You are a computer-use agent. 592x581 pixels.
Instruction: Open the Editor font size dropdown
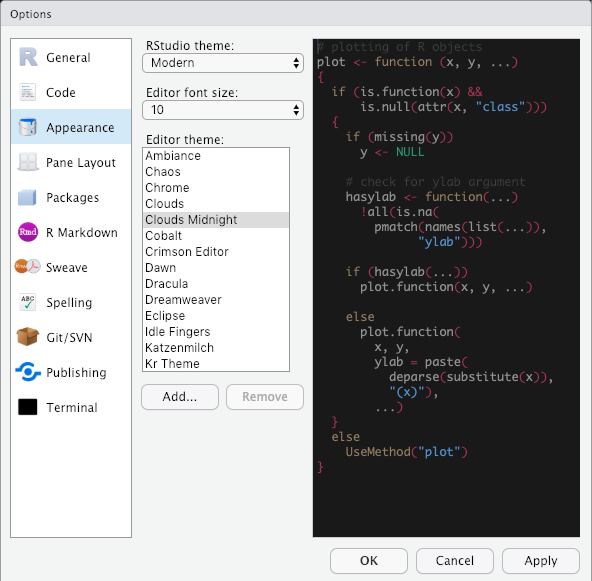click(x=223, y=110)
